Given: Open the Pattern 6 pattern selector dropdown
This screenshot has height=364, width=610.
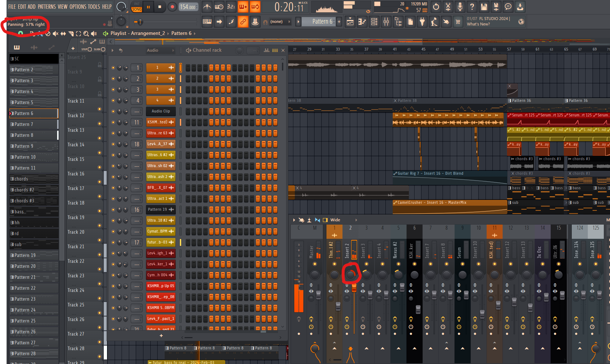Looking at the screenshot, I should tap(319, 21).
